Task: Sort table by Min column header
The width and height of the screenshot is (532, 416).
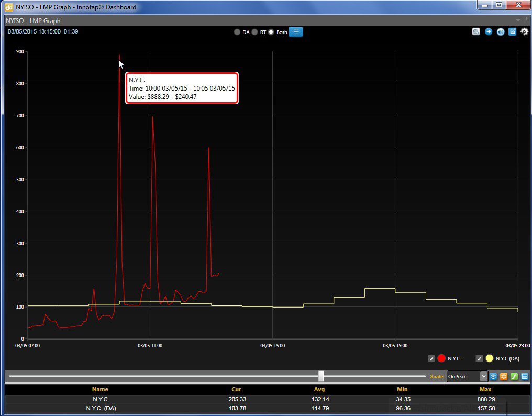Action: coord(402,389)
